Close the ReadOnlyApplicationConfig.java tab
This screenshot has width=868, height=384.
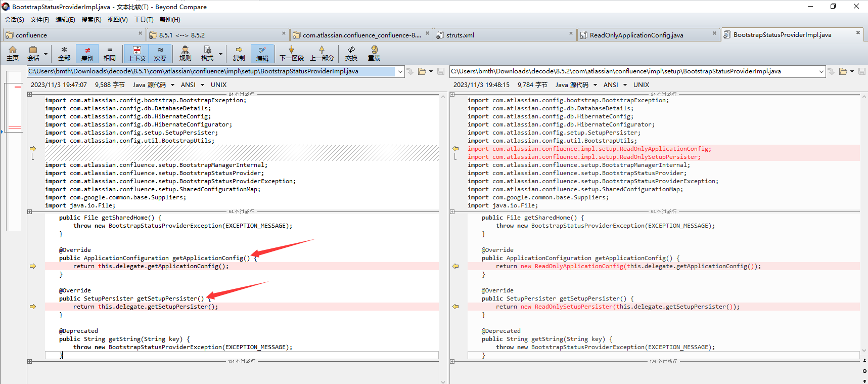[714, 33]
